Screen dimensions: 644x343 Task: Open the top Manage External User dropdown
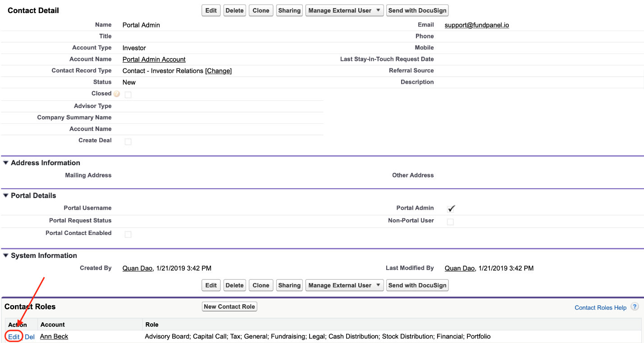pyautogui.click(x=345, y=10)
